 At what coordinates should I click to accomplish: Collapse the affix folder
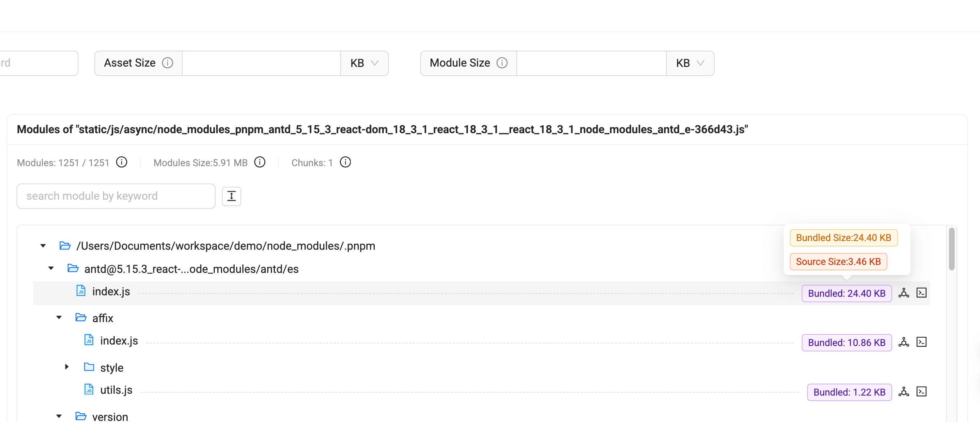tap(59, 318)
